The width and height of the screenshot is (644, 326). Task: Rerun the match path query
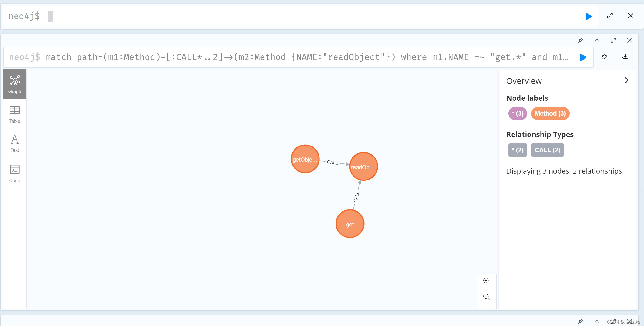[x=583, y=57]
